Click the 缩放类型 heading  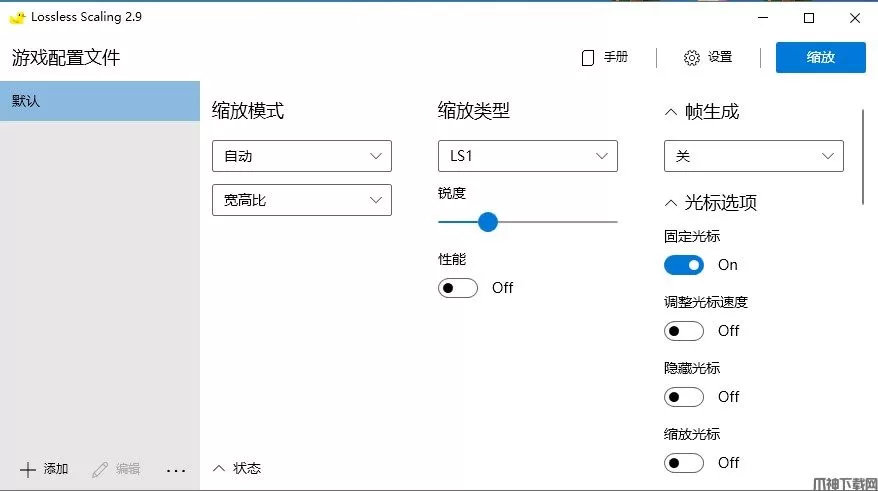474,111
